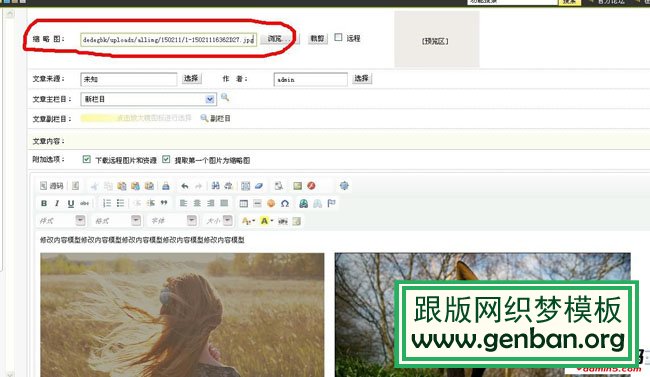Screen dimensions: 650x377
Task: Switch editor to source code view
Action: (52, 186)
